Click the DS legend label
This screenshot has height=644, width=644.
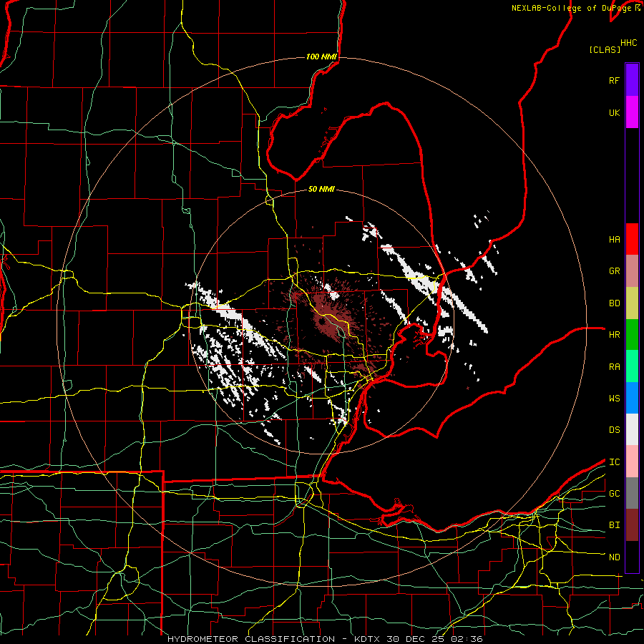coord(614,429)
